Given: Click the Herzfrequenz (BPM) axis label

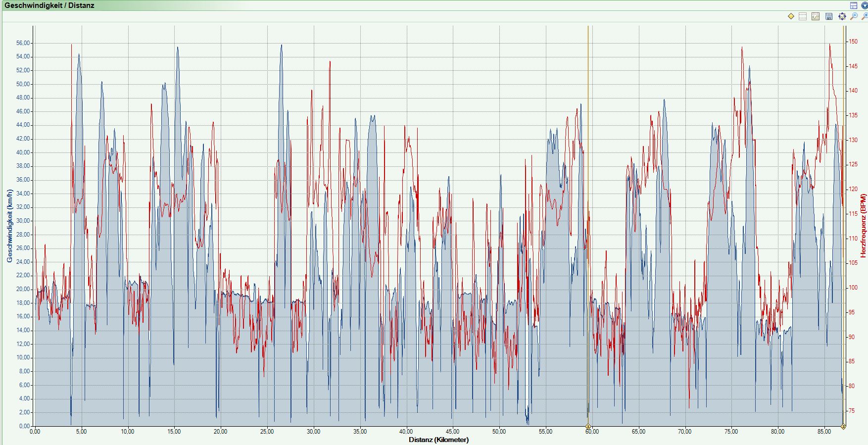Looking at the screenshot, I should 864,226.
